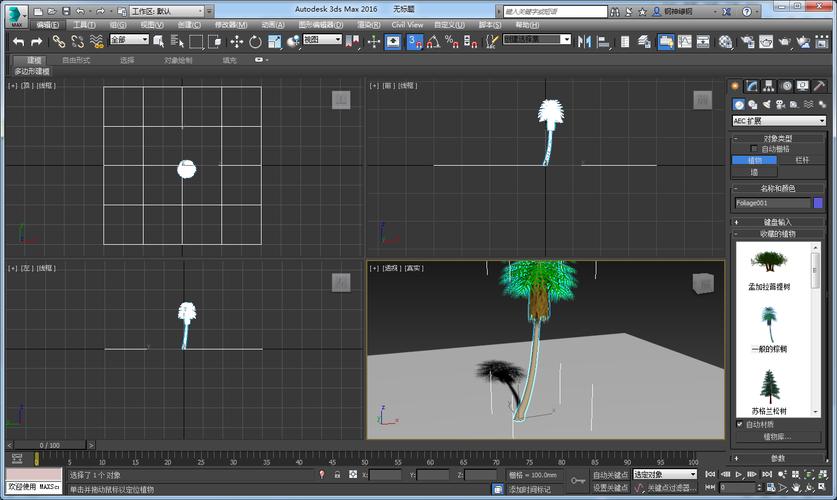Toggle the 自动材质 automatic materials checkbox
The height and width of the screenshot is (500, 837).
739,425
